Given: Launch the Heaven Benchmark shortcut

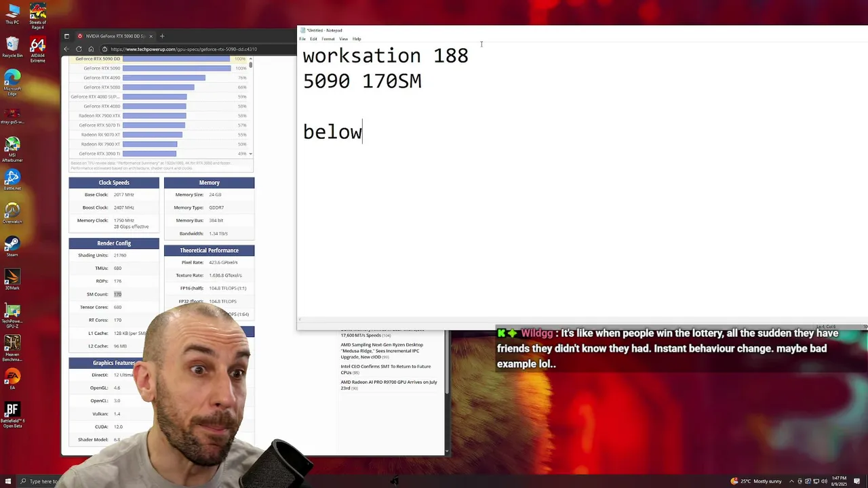Looking at the screenshot, I should 12,349.
